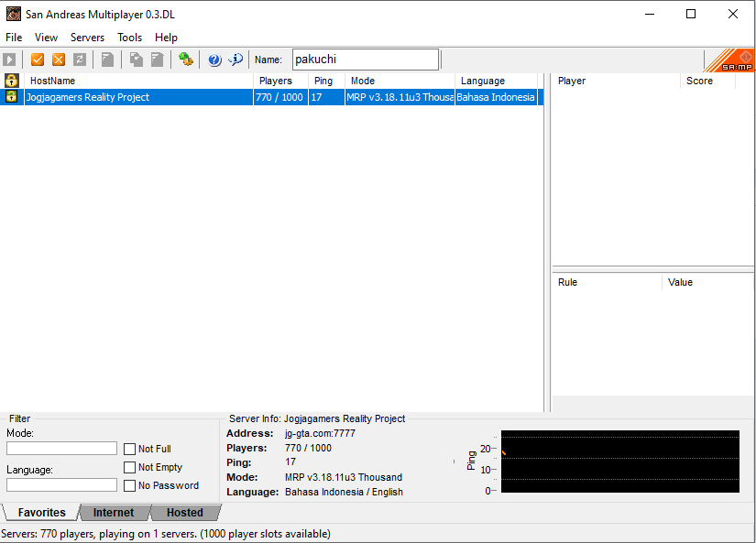This screenshot has width=756, height=543.
Task: Click the gray Refresh Server arrows icon
Action: coord(80,60)
